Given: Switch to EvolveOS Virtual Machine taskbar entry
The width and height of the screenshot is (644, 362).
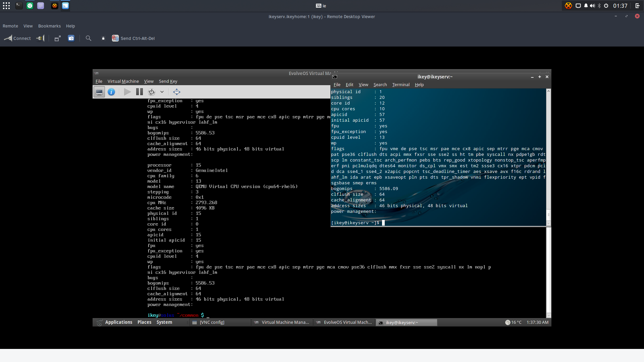Looking at the screenshot, I should pyautogui.click(x=344, y=322).
